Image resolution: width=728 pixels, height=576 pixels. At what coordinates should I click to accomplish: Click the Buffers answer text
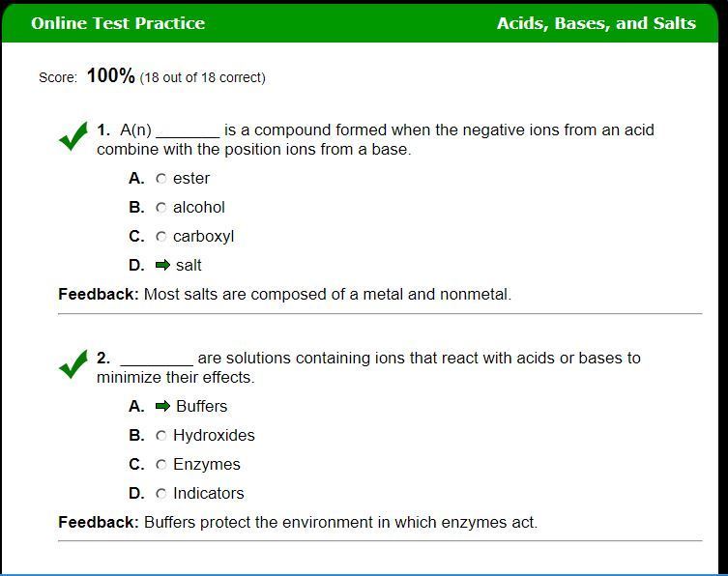click(x=201, y=406)
